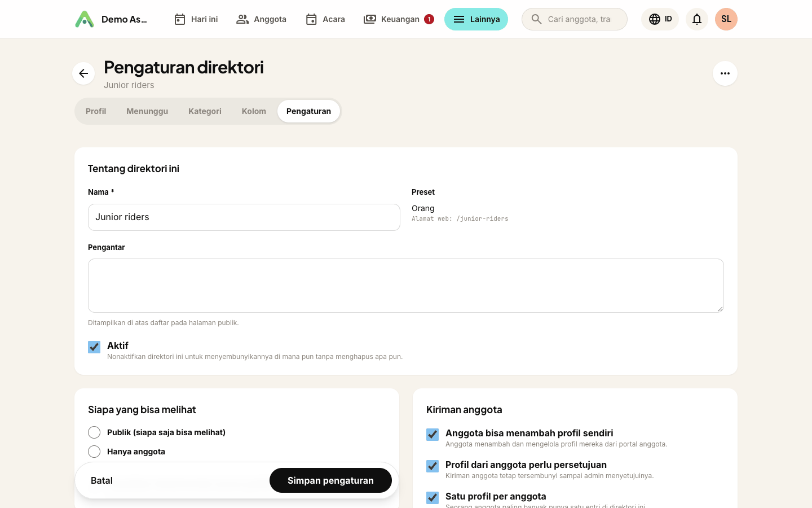Click the Siapa yang bisa melihat heading
The width and height of the screenshot is (812, 508).
point(142,410)
